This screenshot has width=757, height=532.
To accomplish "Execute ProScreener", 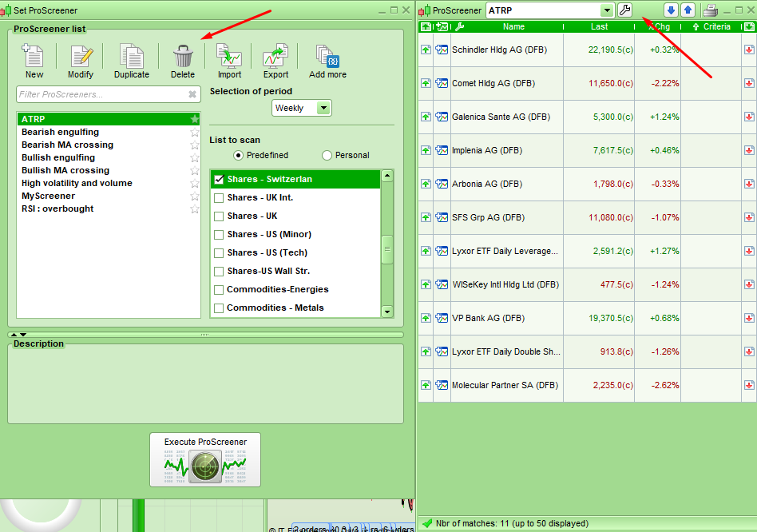I will point(205,459).
